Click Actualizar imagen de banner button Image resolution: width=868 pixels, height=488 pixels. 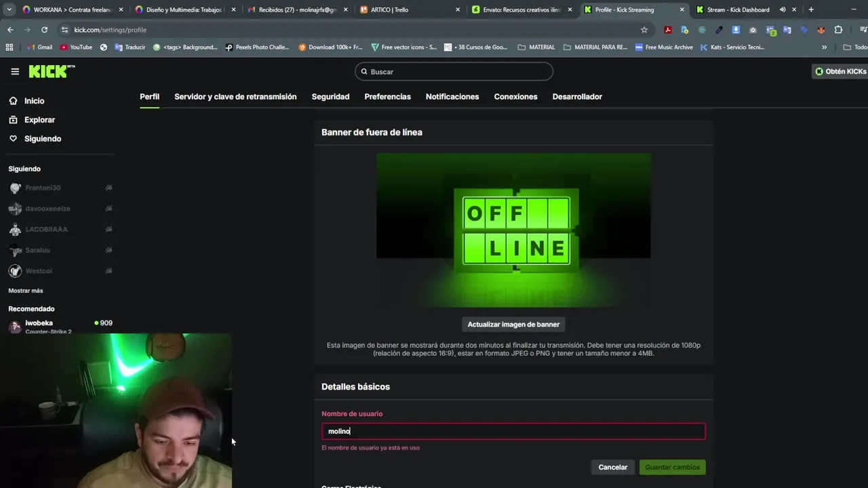click(513, 325)
